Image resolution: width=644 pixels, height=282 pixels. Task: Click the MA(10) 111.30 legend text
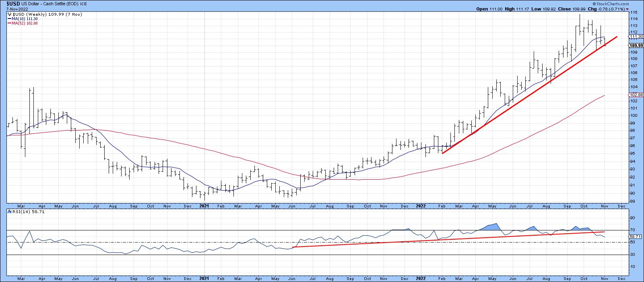pos(24,19)
